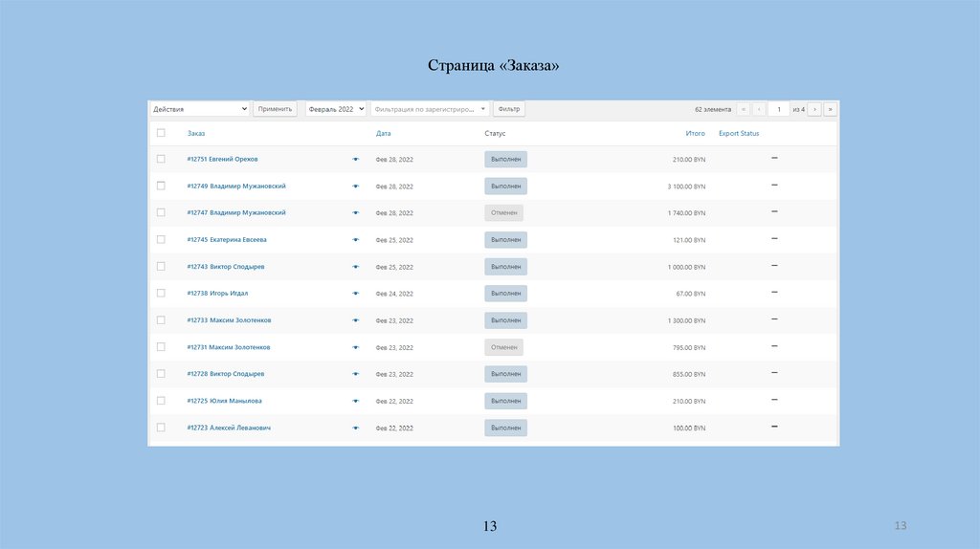Image resolution: width=980 pixels, height=549 pixels.
Task: Open preview eye for order #12738
Action: [355, 294]
